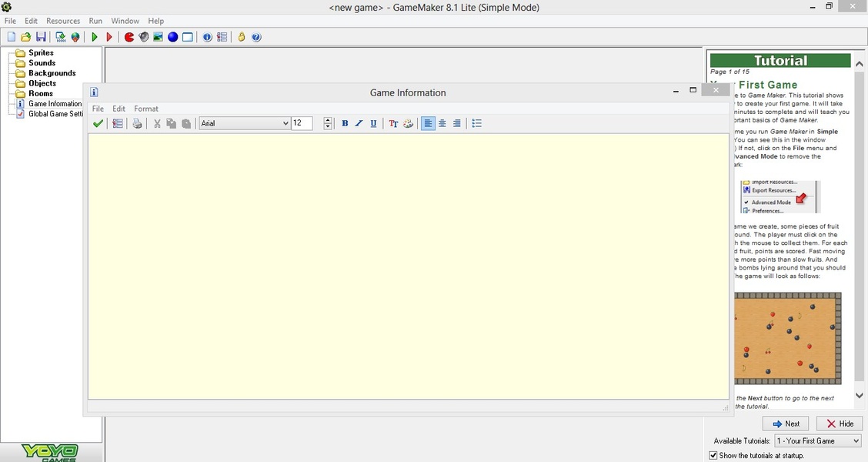
Task: Uncheck Show the tutorials at startup
Action: (x=713, y=455)
